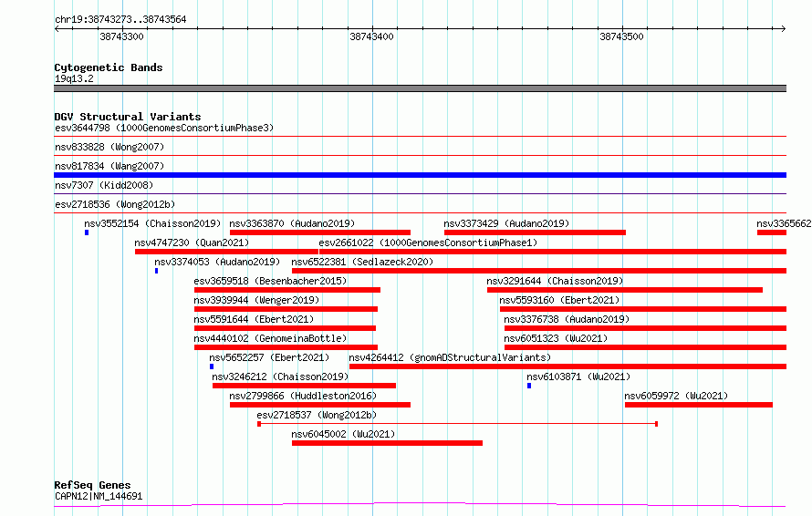Viewport: 812px width, 516px height.
Task: Click the nsv3552154 (Chaisson2019) label
Action: click(x=152, y=223)
